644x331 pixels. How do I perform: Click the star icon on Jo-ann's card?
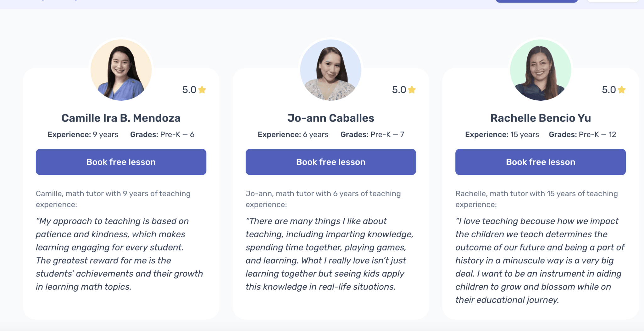[x=412, y=90]
